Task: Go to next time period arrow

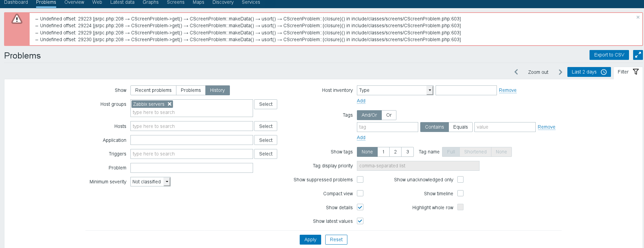Action: point(560,72)
